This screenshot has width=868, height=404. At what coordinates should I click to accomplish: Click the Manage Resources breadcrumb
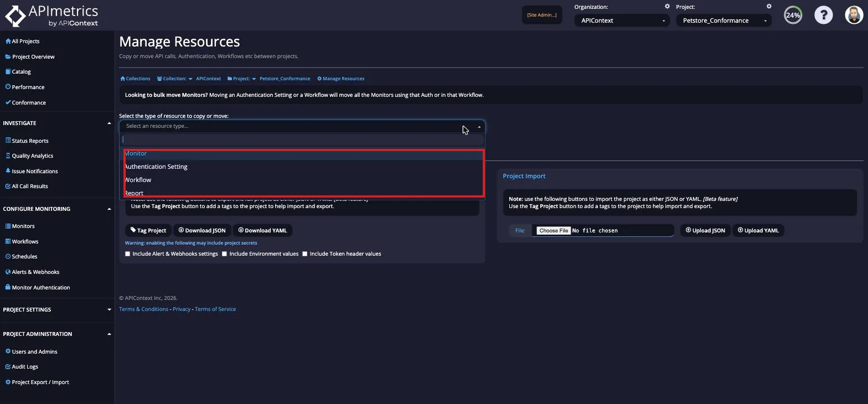pyautogui.click(x=340, y=79)
